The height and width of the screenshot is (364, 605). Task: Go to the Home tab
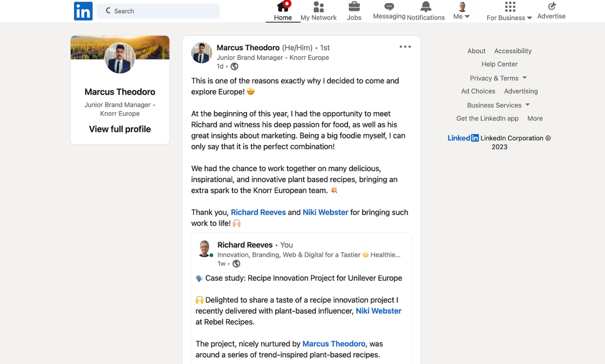coord(283,11)
